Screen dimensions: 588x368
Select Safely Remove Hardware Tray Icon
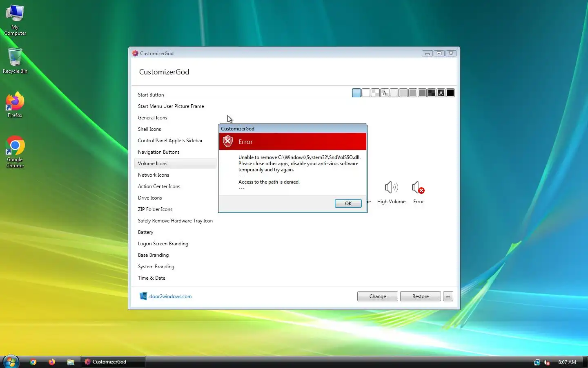175,220
